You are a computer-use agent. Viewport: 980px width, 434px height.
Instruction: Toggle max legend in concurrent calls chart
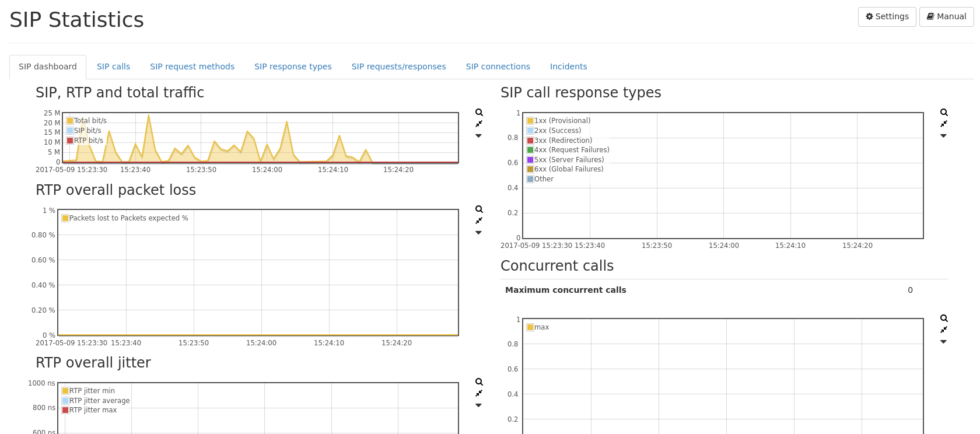[538, 327]
